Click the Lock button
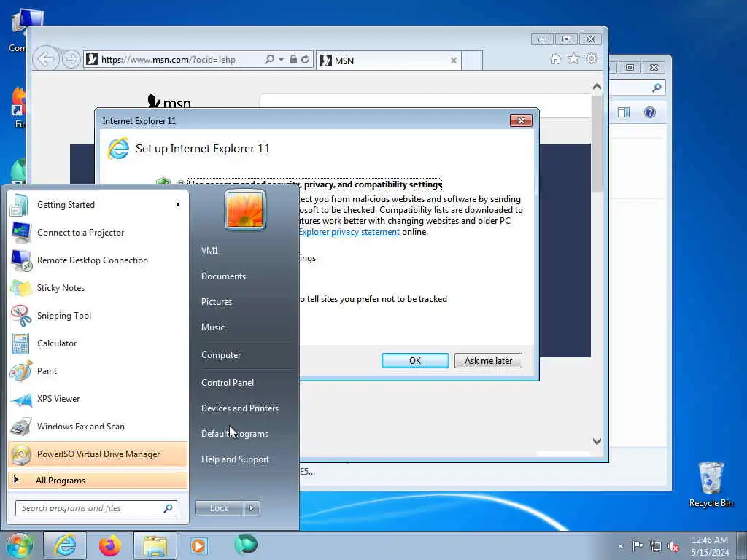Screen dimensions: 747x560 (x=219, y=508)
